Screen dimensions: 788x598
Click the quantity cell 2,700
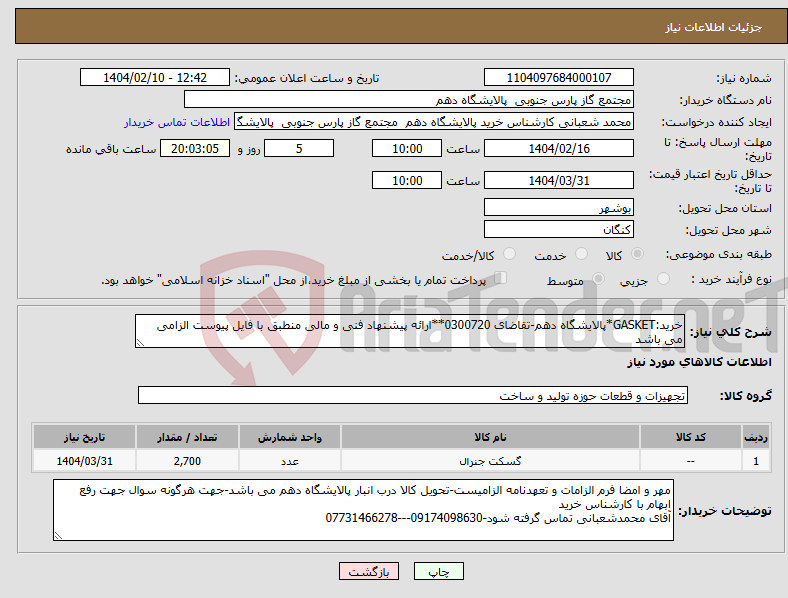point(187,461)
